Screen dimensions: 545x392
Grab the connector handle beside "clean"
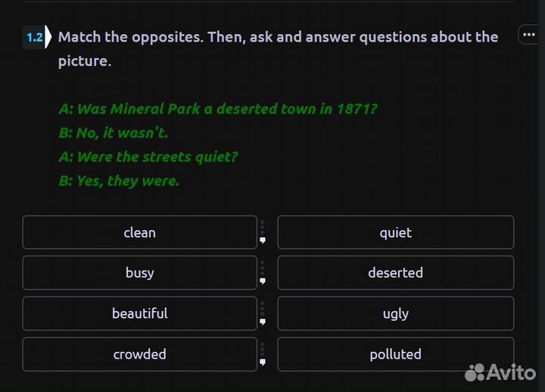263,232
